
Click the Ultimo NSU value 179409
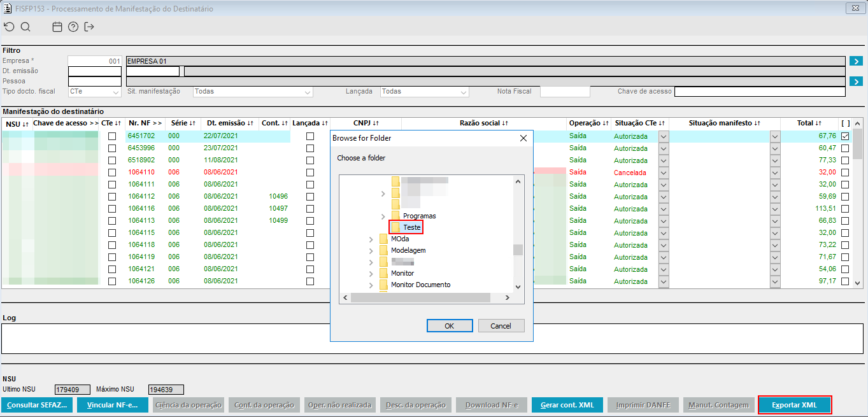click(71, 390)
